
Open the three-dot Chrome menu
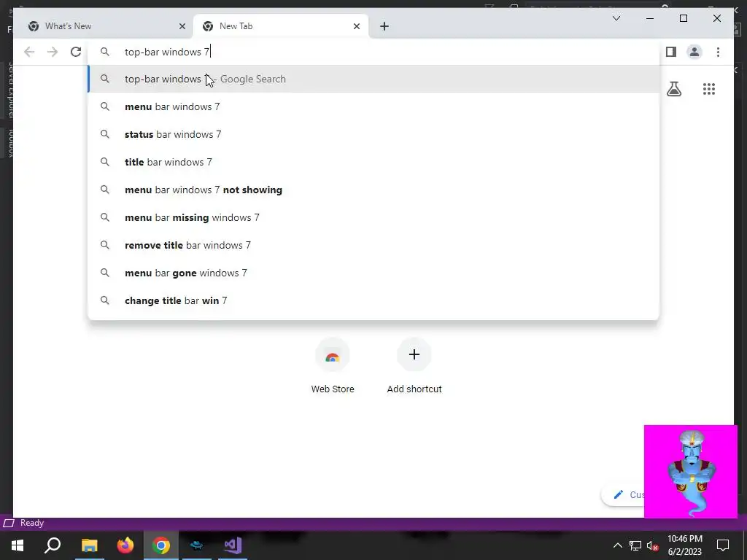click(x=718, y=52)
